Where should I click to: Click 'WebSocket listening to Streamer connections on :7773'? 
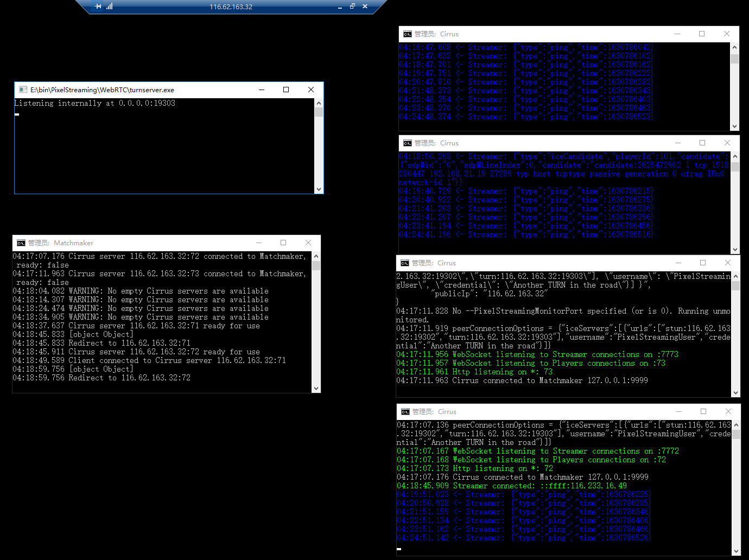(537, 354)
